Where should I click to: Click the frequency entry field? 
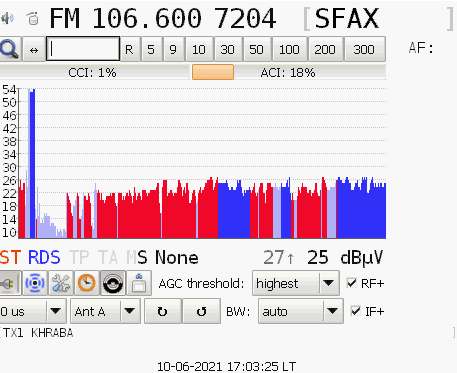pos(83,49)
